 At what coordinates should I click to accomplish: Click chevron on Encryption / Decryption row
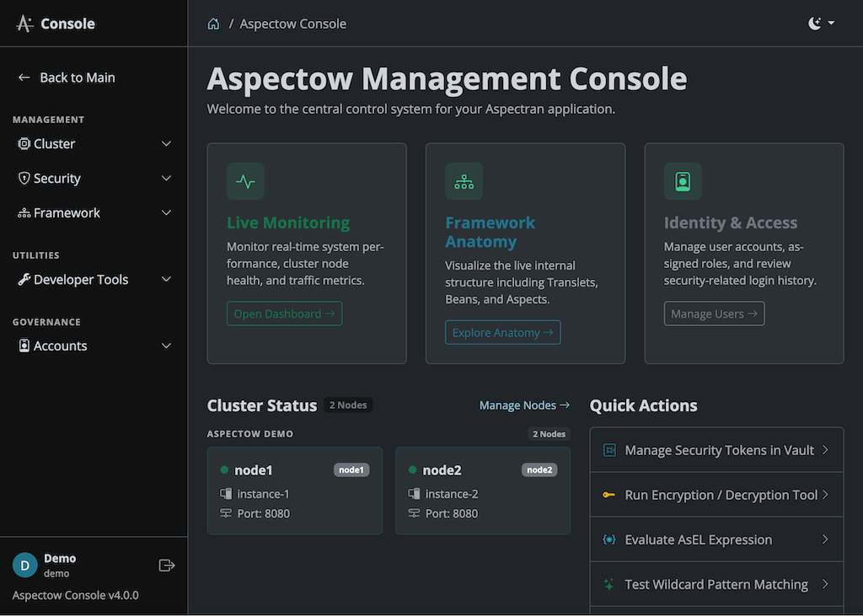click(825, 495)
